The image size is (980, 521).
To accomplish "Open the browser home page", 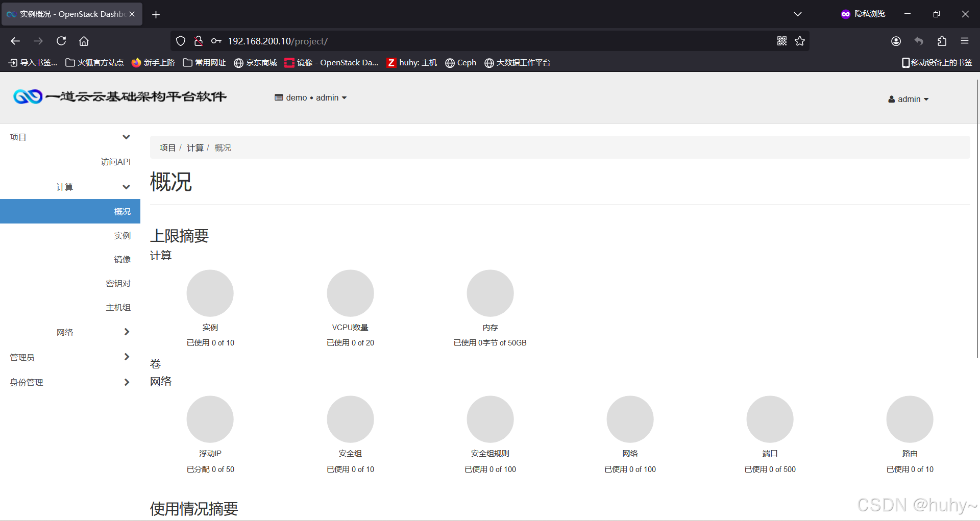I will tap(84, 41).
